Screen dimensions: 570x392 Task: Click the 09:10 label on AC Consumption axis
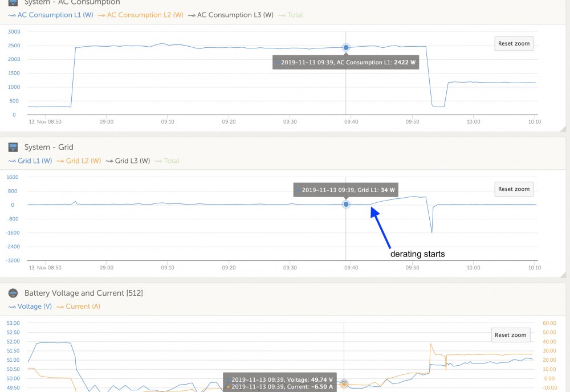168,122
